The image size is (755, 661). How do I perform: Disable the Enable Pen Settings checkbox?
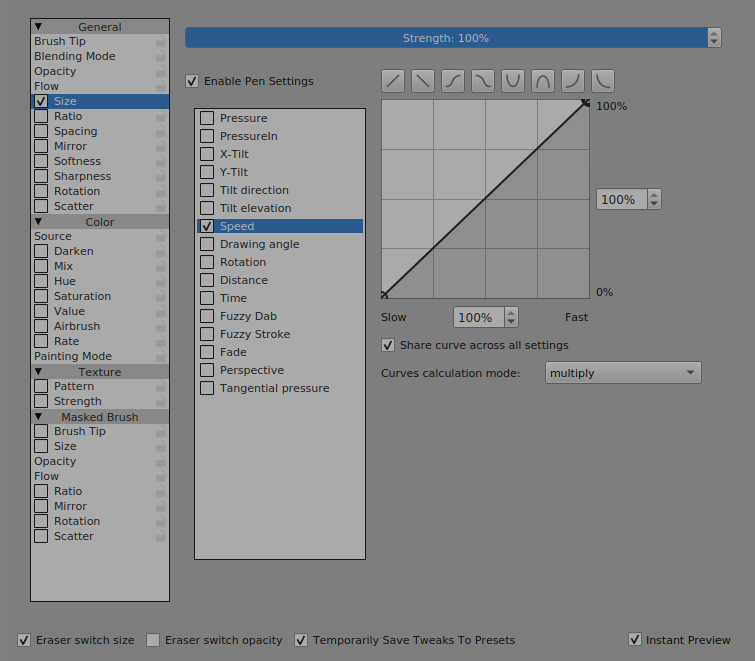[192, 81]
